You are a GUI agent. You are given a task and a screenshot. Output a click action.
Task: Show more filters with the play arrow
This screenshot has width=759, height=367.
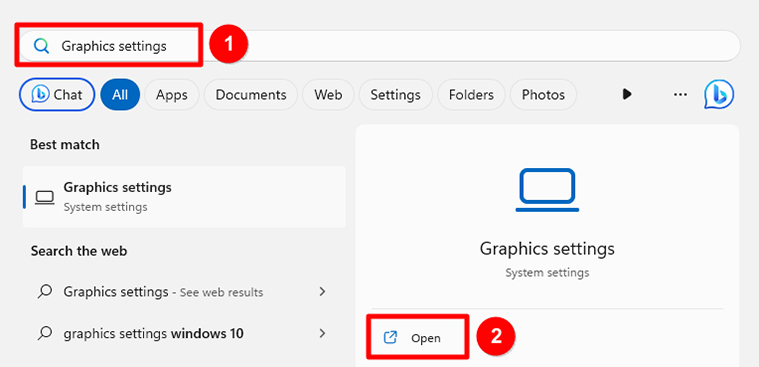pyautogui.click(x=627, y=94)
